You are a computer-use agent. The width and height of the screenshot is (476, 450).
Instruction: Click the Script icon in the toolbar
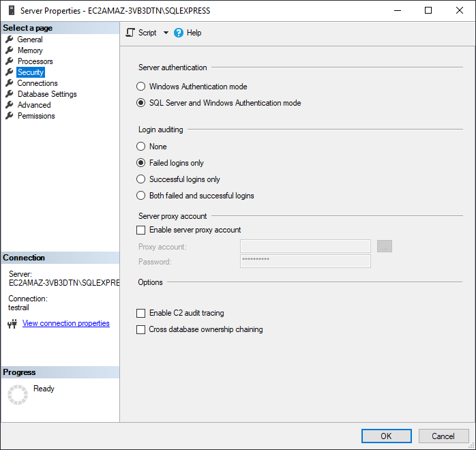131,33
